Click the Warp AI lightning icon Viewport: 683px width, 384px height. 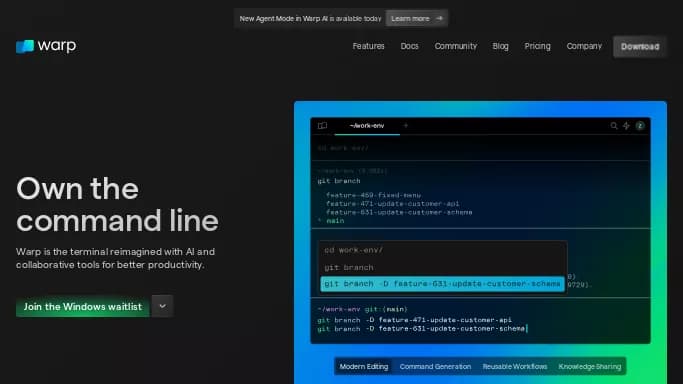point(626,126)
